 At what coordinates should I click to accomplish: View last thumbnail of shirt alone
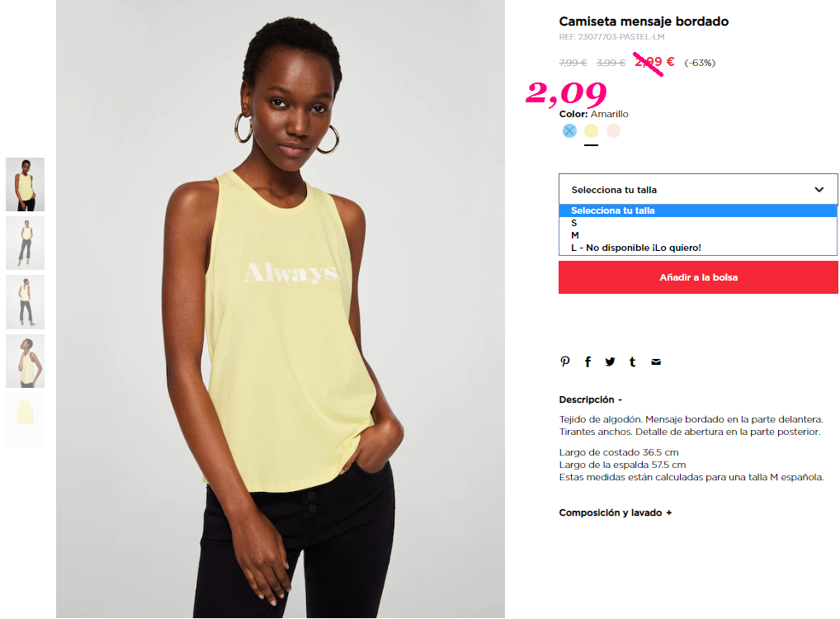(26, 420)
